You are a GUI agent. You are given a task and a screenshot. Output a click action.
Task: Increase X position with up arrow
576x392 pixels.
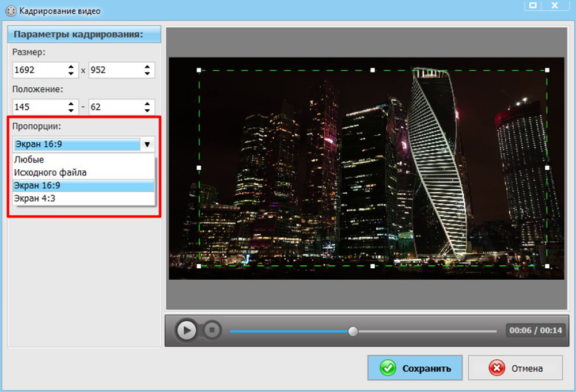click(71, 104)
